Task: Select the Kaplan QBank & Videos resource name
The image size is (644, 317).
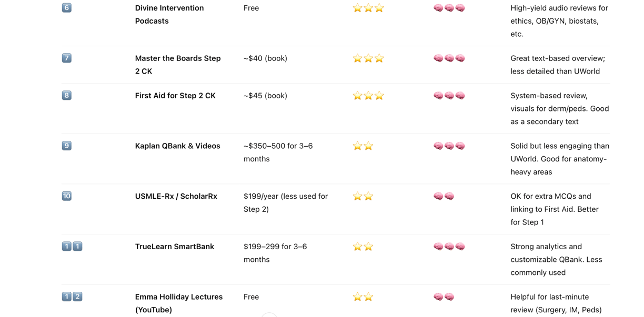Action: (178, 146)
